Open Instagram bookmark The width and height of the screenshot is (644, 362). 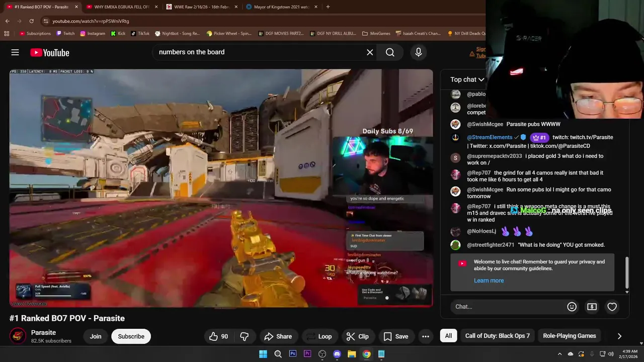click(93, 34)
